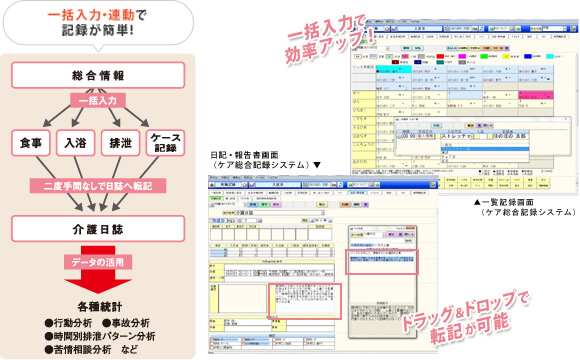This screenshot has height=360, width=580.
Task: Select highlighted blue item in bathing dropdown list
Action: coord(485,149)
